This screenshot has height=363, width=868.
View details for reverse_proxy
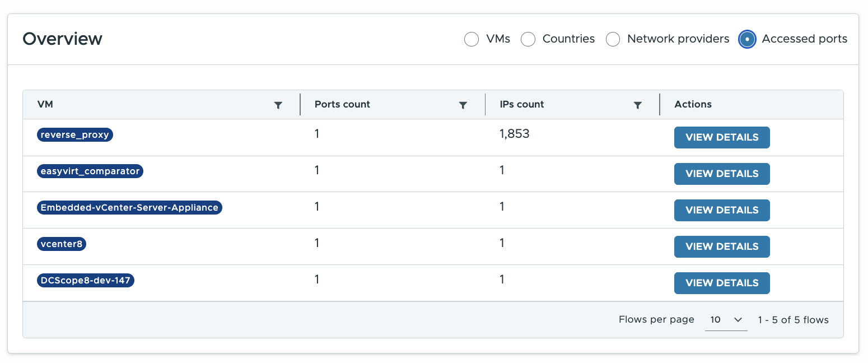pyautogui.click(x=722, y=137)
